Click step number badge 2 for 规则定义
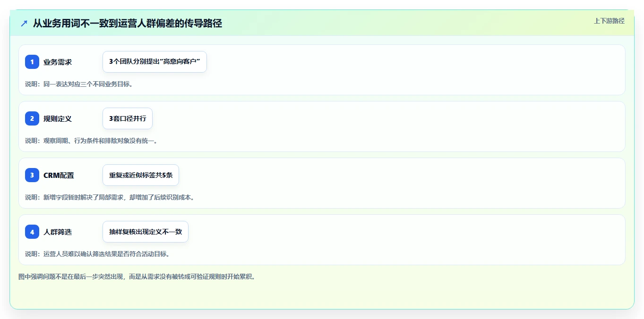The height and width of the screenshot is (319, 644). click(32, 118)
